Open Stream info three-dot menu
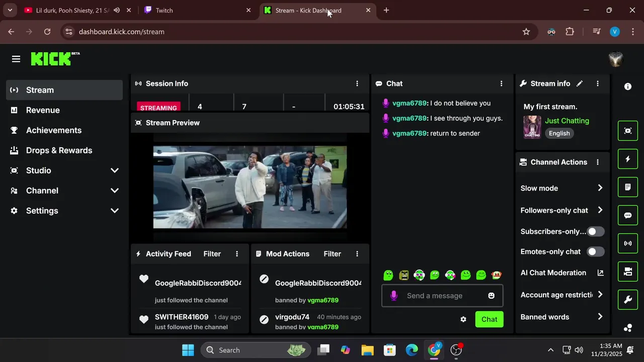This screenshot has width=644, height=362. click(x=598, y=83)
